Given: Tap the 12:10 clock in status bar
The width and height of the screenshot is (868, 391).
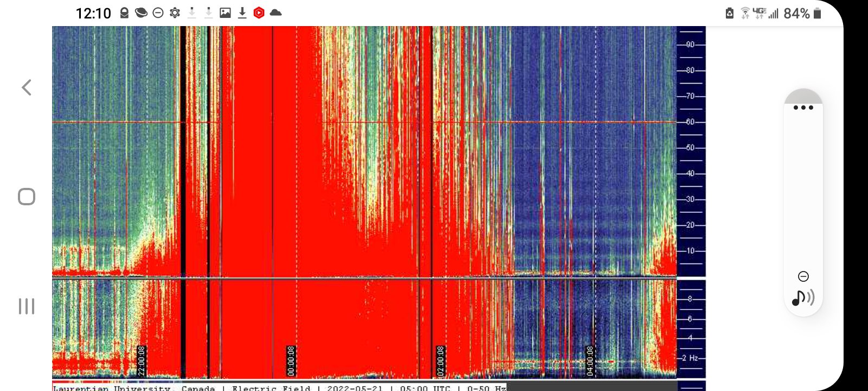Looking at the screenshot, I should coord(93,13).
